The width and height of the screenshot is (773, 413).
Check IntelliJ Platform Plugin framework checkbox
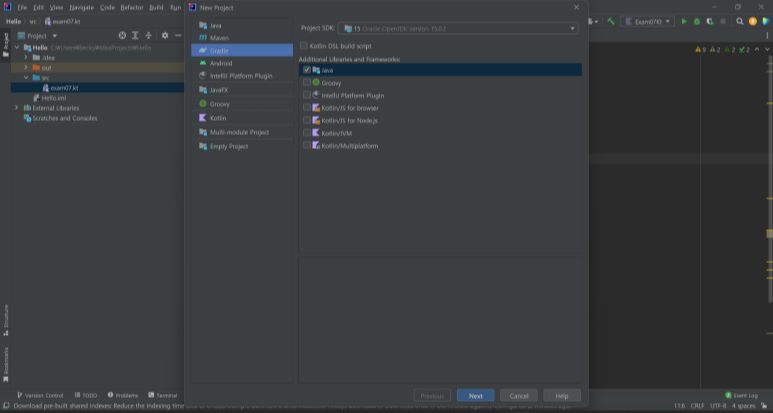click(x=307, y=95)
